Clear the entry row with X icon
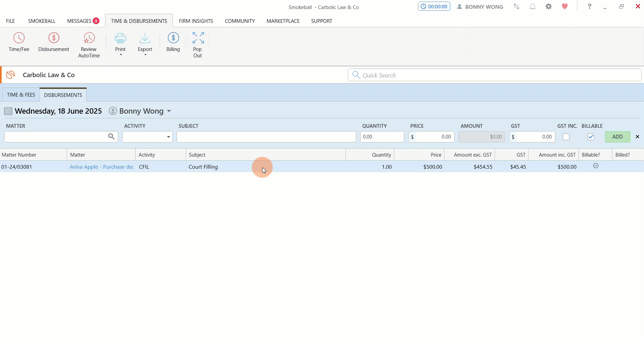The image size is (644, 342). click(x=637, y=137)
